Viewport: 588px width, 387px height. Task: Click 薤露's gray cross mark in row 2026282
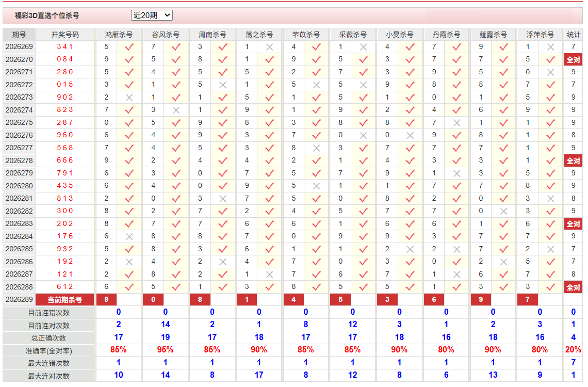pyautogui.click(x=503, y=211)
